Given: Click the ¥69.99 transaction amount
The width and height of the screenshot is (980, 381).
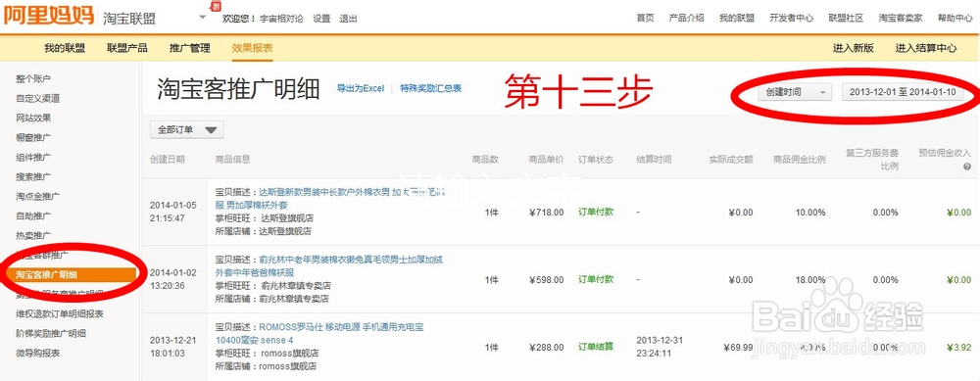Looking at the screenshot, I should coord(738,348).
